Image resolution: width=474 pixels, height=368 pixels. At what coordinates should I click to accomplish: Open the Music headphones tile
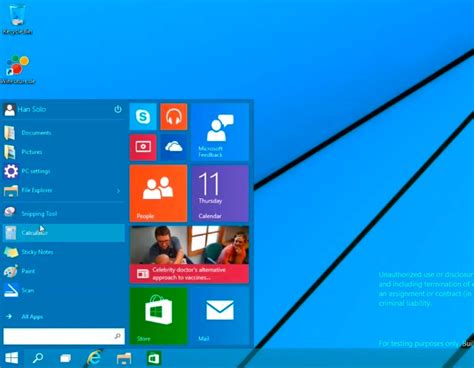[x=174, y=116]
